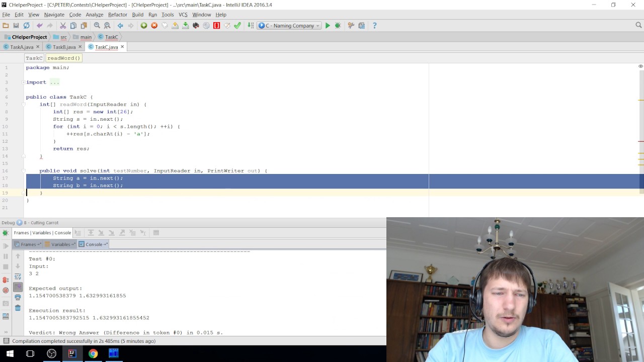
Task: Switch to TaskB.java editor tab
Action: [63, 47]
